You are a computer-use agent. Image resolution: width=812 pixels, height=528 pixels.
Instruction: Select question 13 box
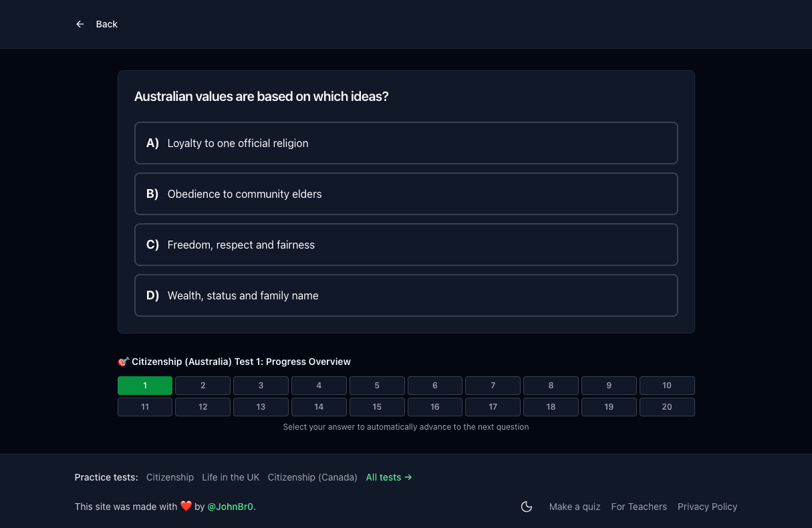click(261, 407)
